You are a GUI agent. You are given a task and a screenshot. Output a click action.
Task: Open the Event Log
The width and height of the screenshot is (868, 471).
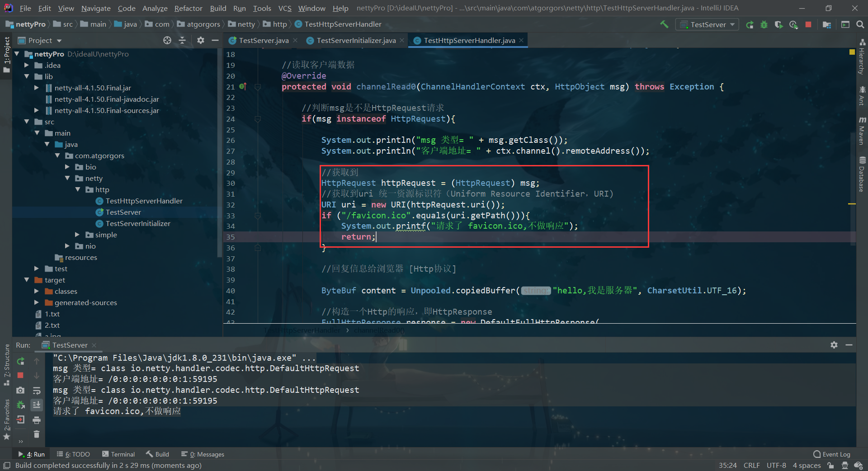831,454
